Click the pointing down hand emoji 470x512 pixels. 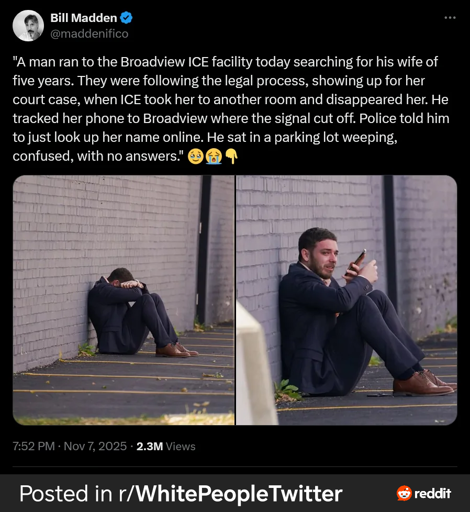(x=231, y=156)
